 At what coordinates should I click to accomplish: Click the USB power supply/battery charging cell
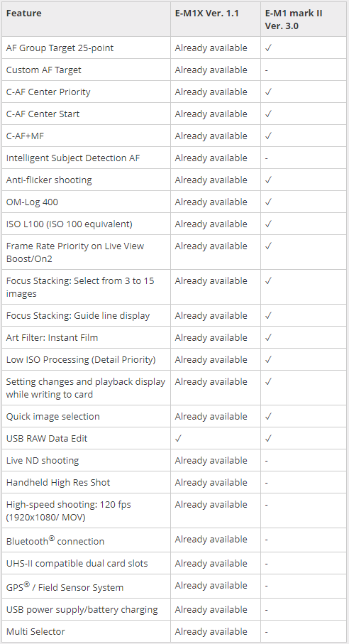86,609
